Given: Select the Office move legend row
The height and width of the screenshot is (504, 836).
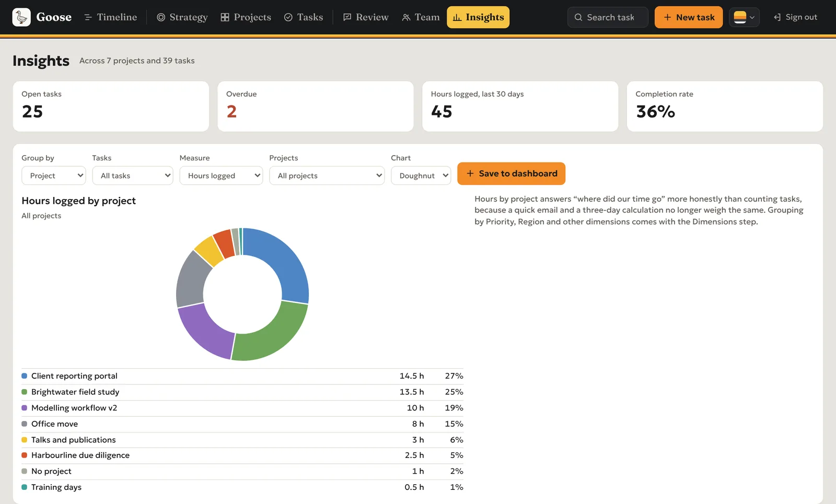Looking at the screenshot, I should 242,424.
